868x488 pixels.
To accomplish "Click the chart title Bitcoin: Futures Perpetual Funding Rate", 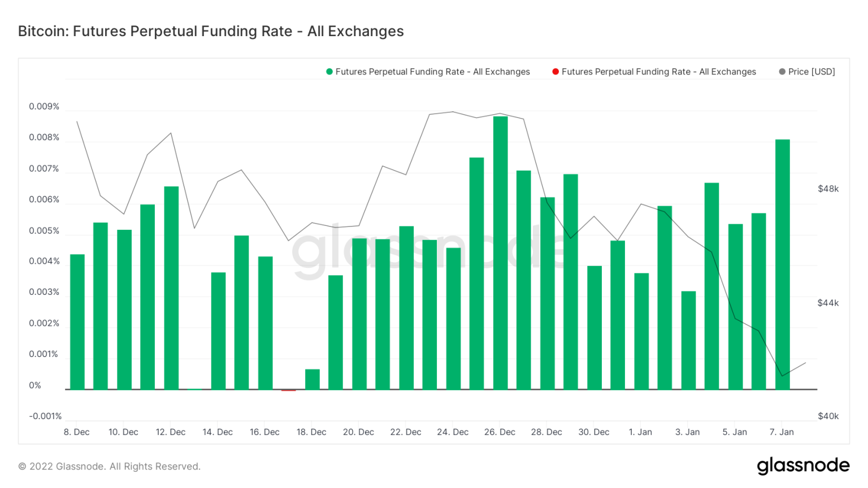I will [x=211, y=31].
